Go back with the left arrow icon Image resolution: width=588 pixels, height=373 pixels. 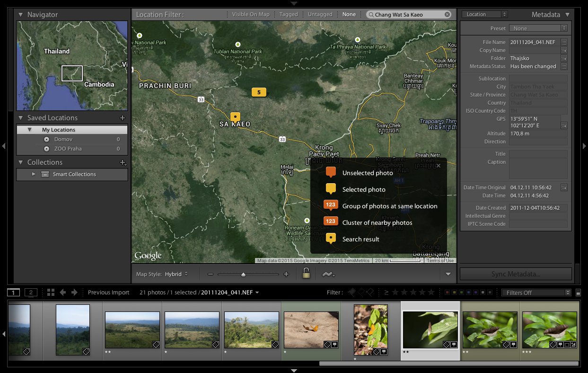pyautogui.click(x=62, y=293)
